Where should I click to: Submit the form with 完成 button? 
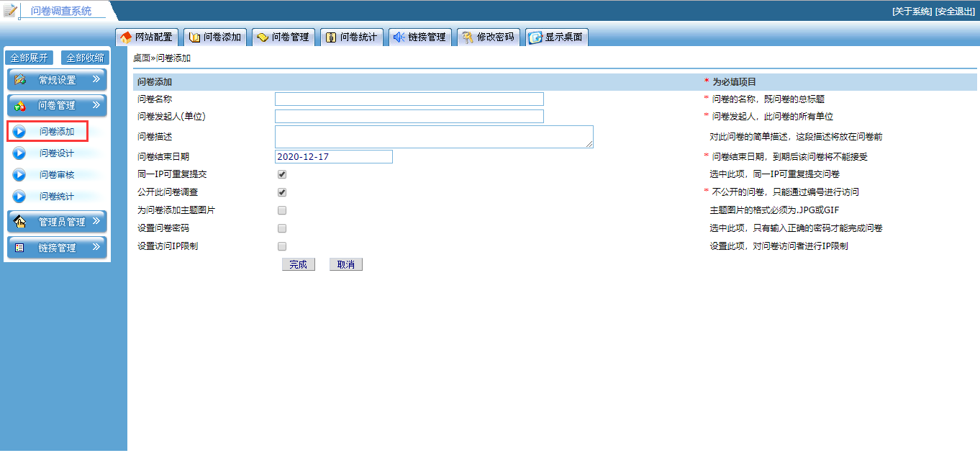[299, 264]
